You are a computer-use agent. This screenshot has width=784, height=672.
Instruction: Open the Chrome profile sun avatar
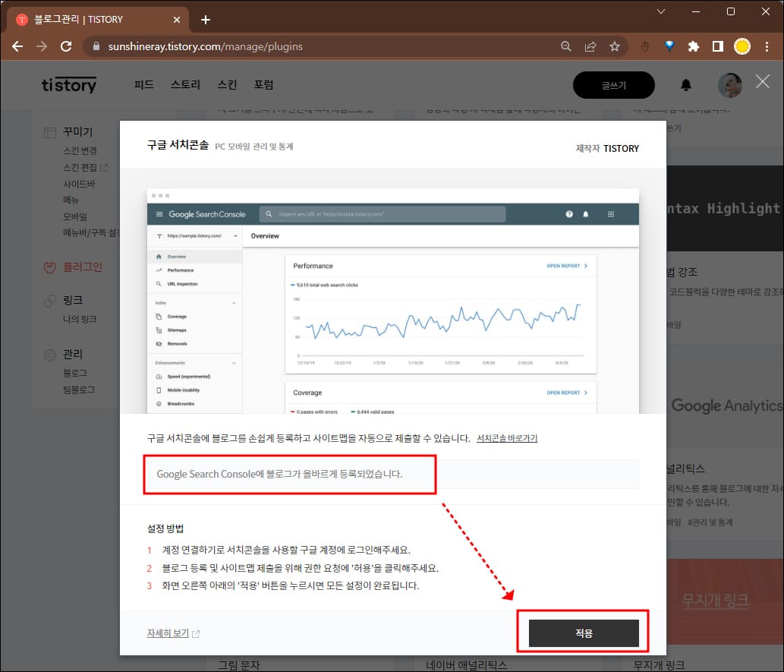[x=742, y=46]
